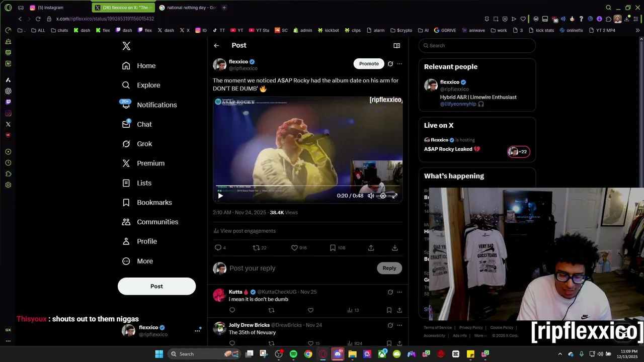This screenshot has height=362, width=644.
Task: Click View post engagements link
Action: 245,231
